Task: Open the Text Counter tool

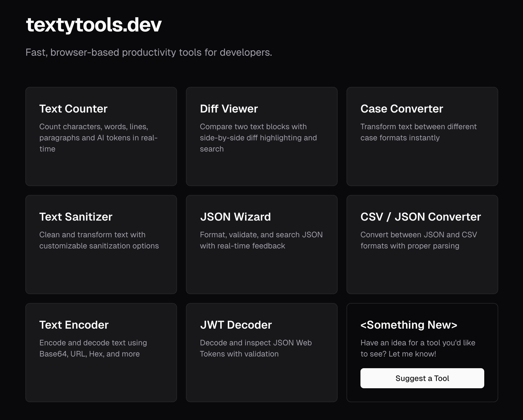Action: tap(101, 136)
